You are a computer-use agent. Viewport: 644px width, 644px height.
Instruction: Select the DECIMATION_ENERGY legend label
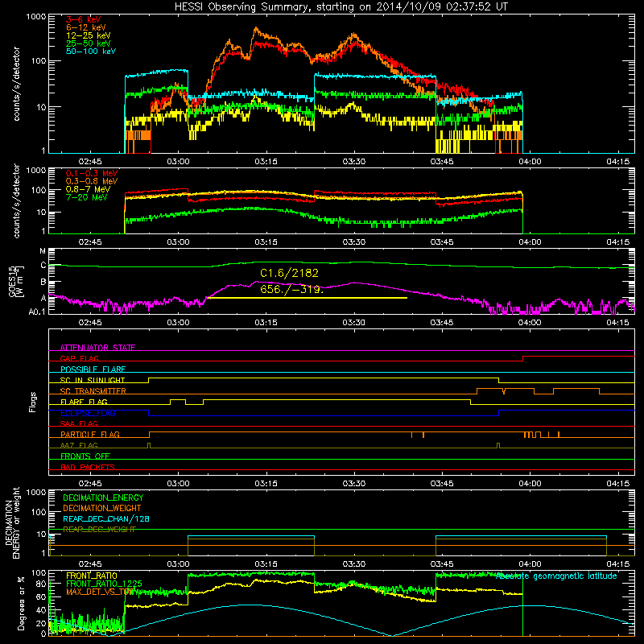(x=103, y=497)
